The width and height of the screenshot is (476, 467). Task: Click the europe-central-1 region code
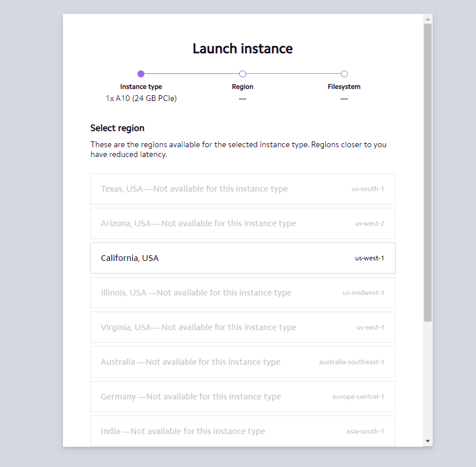click(358, 397)
